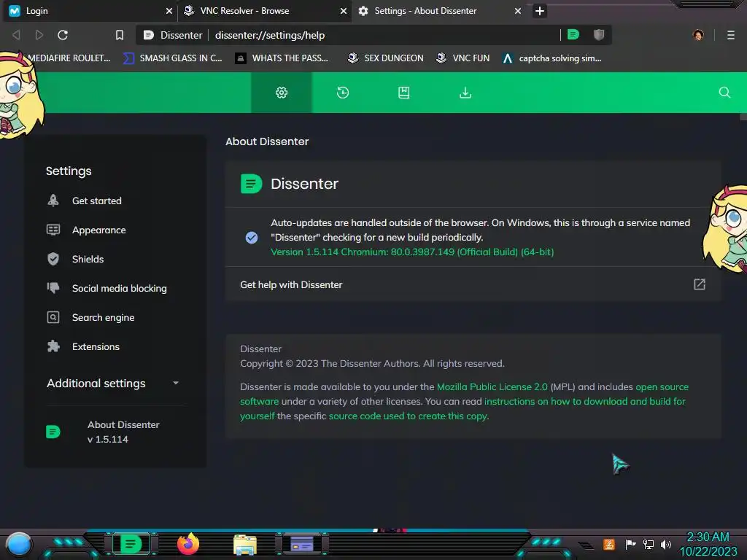Open SMASH GLASS IN C... bookmark

pyautogui.click(x=173, y=58)
